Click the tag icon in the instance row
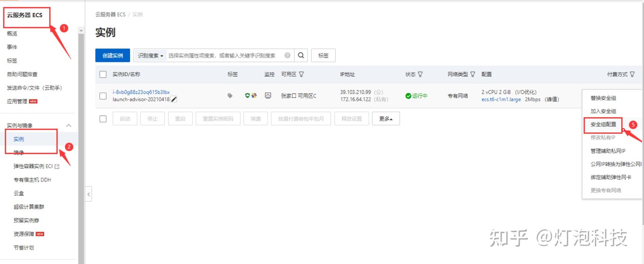The height and width of the screenshot is (264, 644). [230, 96]
